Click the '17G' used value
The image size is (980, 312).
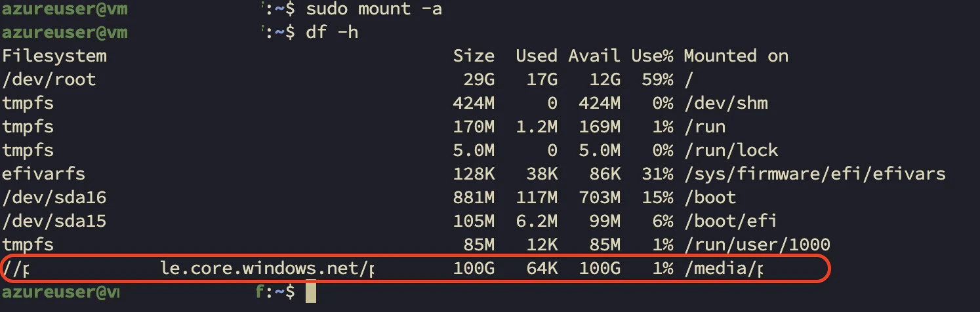click(542, 80)
